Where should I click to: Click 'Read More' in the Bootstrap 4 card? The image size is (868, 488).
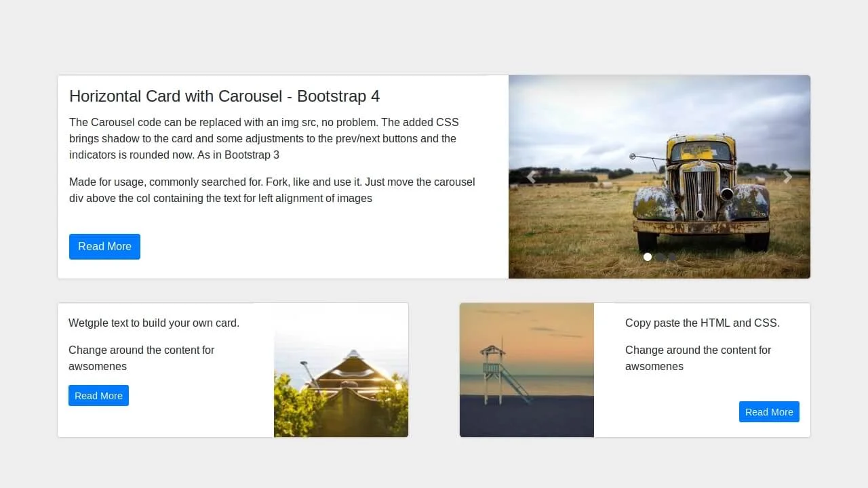104,246
